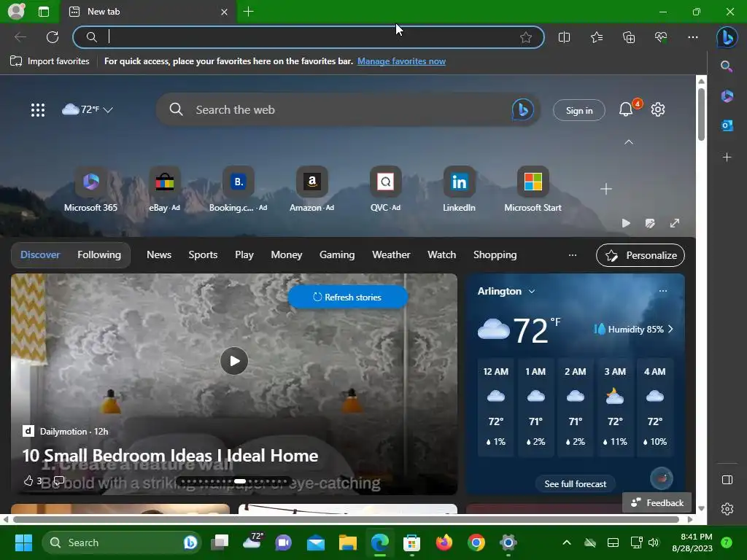This screenshot has height=560, width=747.
Task: Open the Gaming feed tab
Action: pyautogui.click(x=337, y=254)
